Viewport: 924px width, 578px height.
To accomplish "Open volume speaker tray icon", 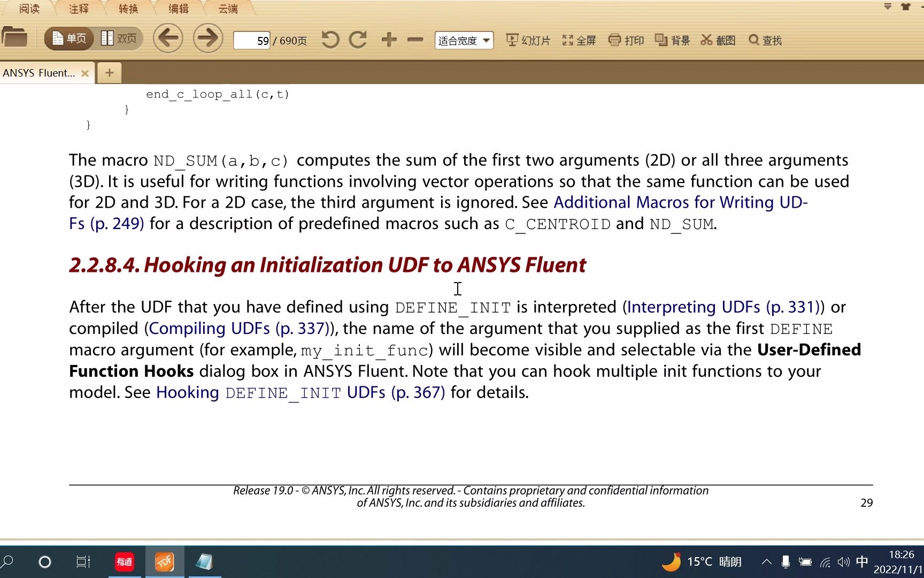I will pyautogui.click(x=844, y=561).
